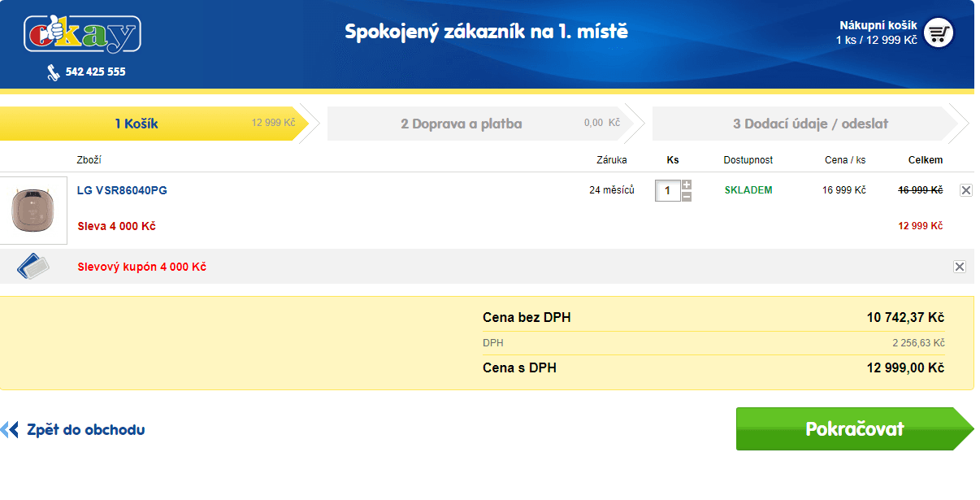
Task: Go to step 3 Dodací údaje / odeslat
Action: (x=809, y=124)
